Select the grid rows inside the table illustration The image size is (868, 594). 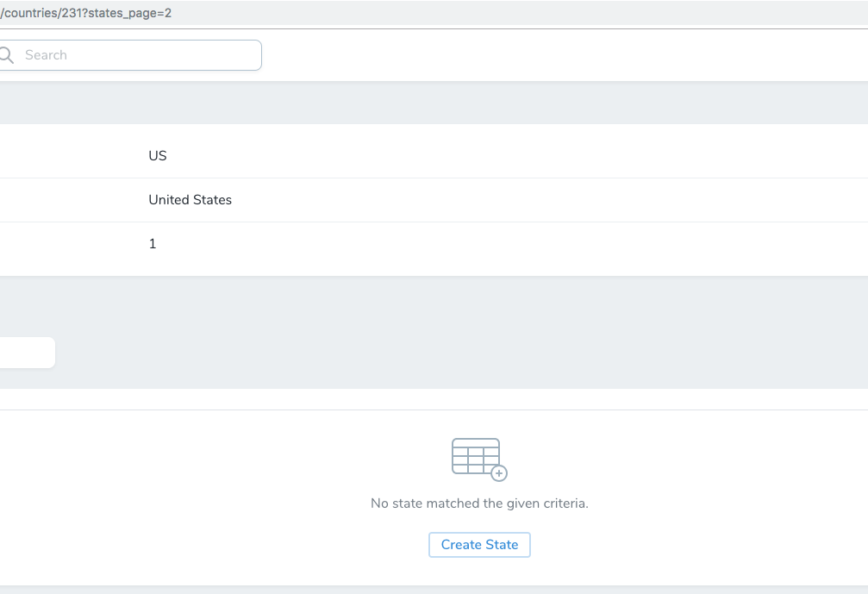coord(473,459)
